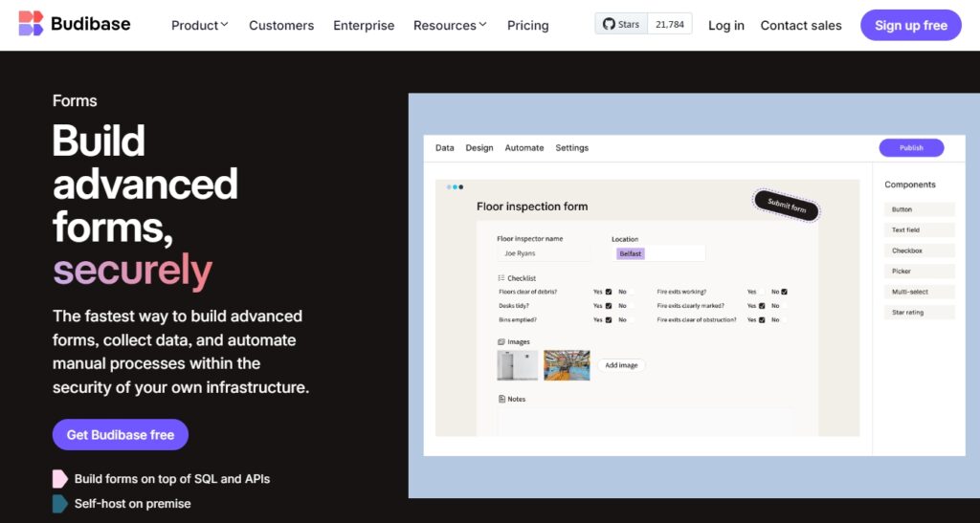Select the Checkbox component
The height and width of the screenshot is (523, 980).
pos(919,251)
